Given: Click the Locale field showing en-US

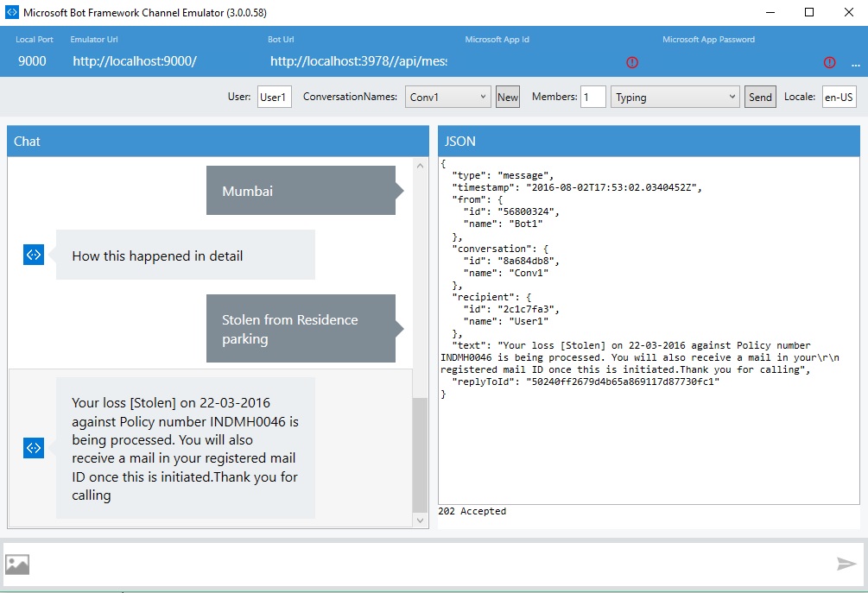Looking at the screenshot, I should (839, 97).
